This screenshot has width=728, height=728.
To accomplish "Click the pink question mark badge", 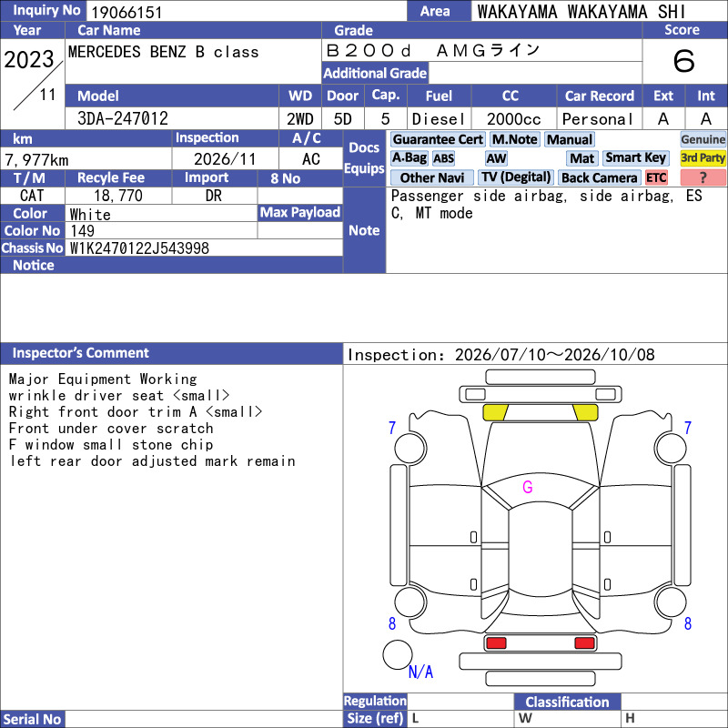I will tap(703, 177).
